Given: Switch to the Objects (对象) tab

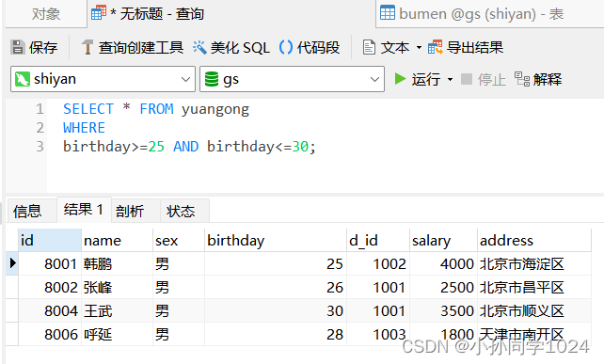Looking at the screenshot, I should 46,14.
